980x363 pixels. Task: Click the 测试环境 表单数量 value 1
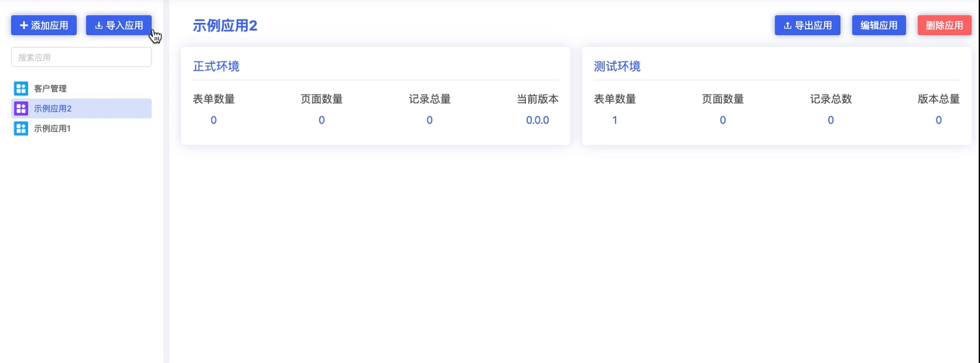(x=615, y=120)
